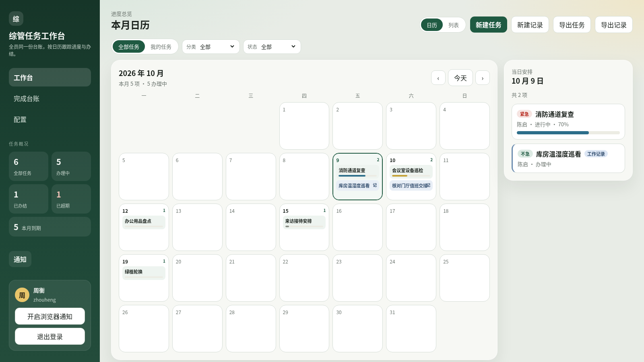Image resolution: width=644 pixels, height=362 pixels.
Task: Switch to 日历 view
Action: tap(432, 25)
